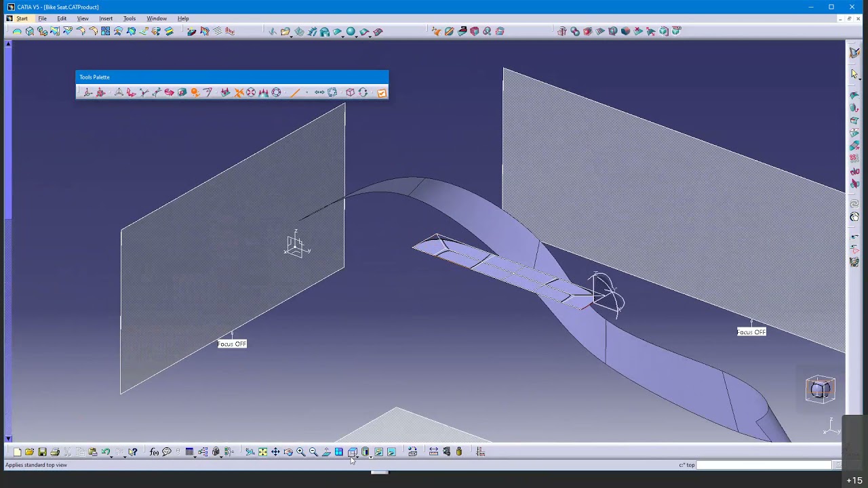Click the Fit All In icon

[x=262, y=452]
